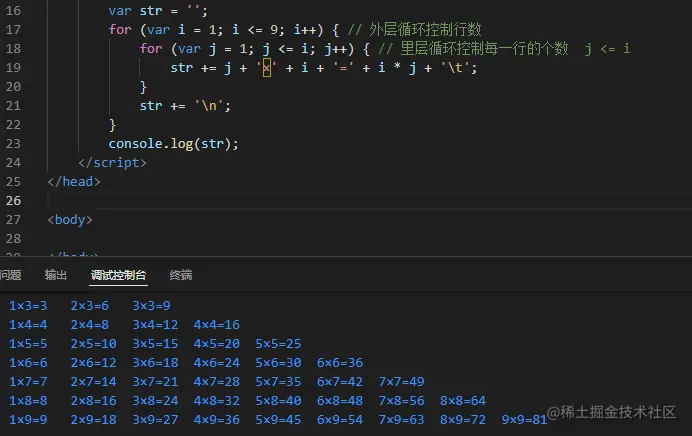Viewport: 692px width, 436px height.
Task: Click console output 6×8=48
Action: [340, 401]
